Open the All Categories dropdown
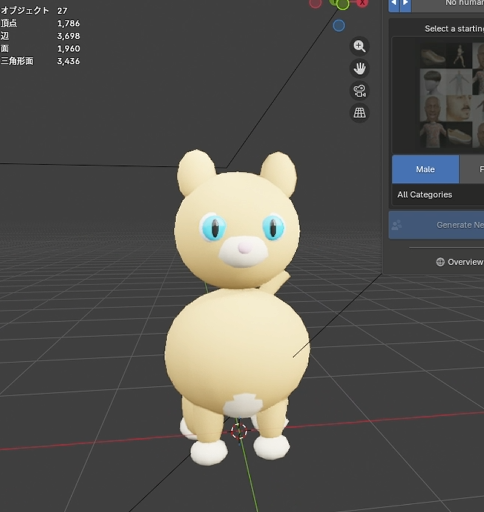 438,195
